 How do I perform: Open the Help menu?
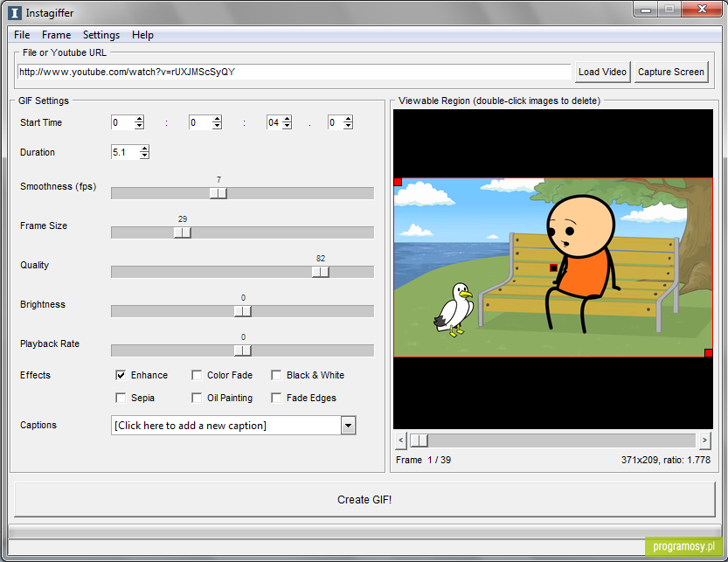pyautogui.click(x=142, y=35)
